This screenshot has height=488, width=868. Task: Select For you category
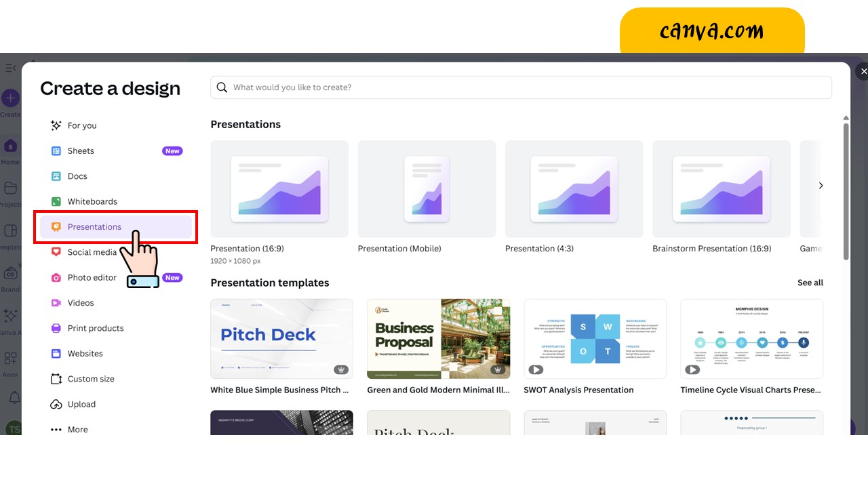116,125
